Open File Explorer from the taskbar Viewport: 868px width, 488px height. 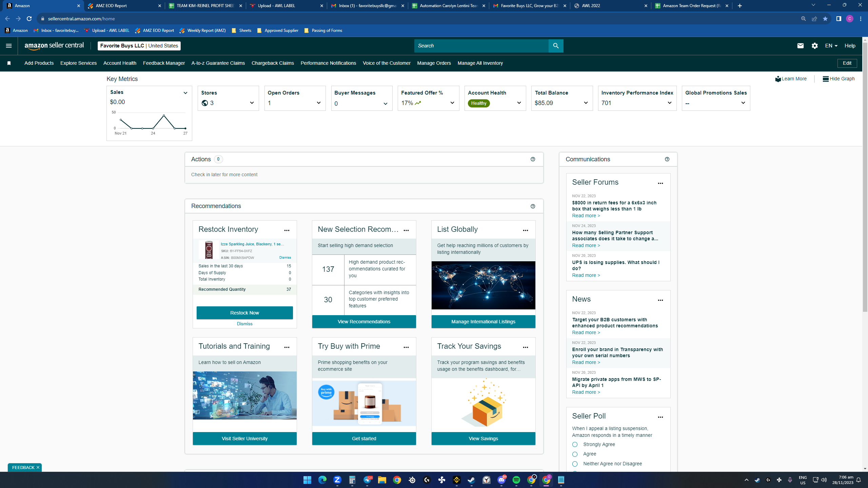[382, 480]
